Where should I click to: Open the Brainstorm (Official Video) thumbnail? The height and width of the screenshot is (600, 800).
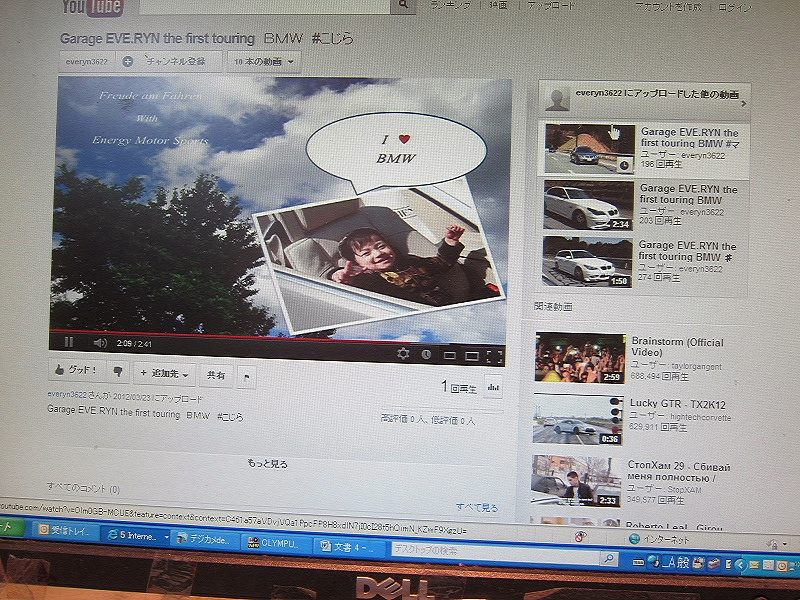click(x=580, y=358)
